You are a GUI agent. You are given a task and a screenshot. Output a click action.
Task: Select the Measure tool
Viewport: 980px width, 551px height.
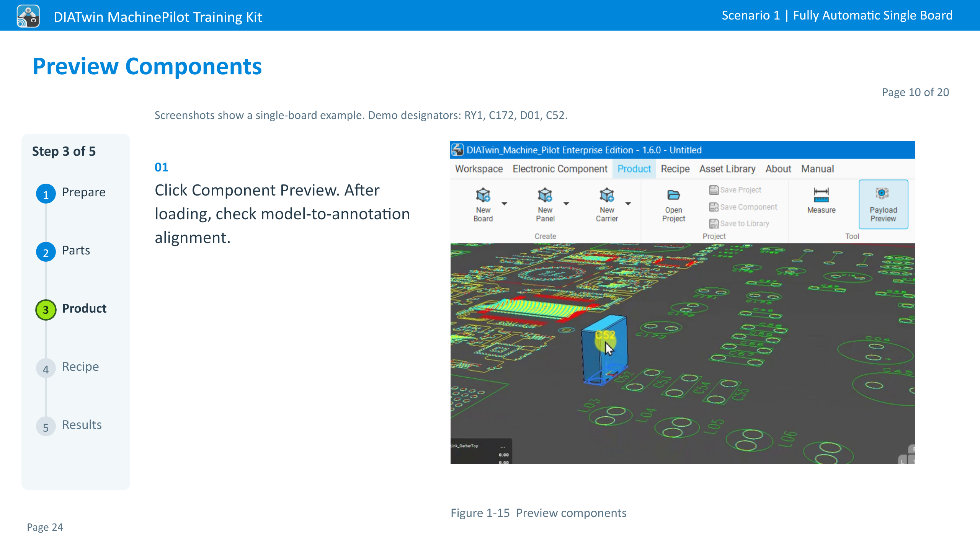[821, 201]
